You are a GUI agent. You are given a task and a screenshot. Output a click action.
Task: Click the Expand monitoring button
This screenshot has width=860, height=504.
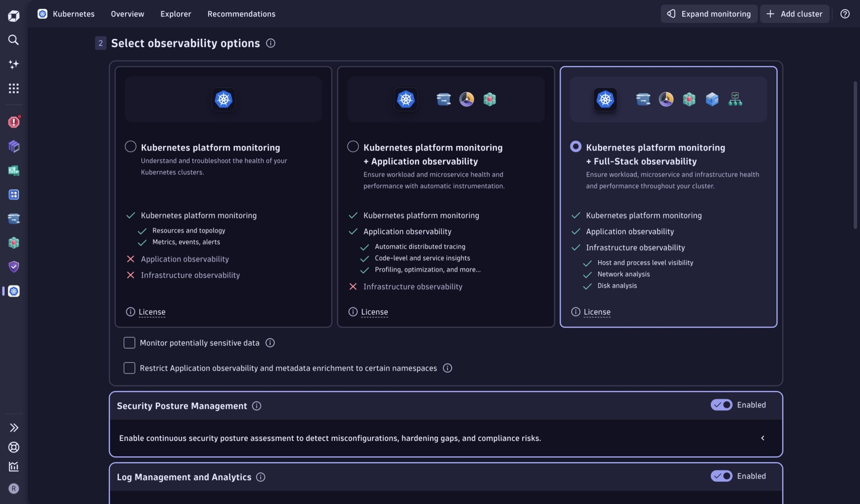(x=709, y=14)
